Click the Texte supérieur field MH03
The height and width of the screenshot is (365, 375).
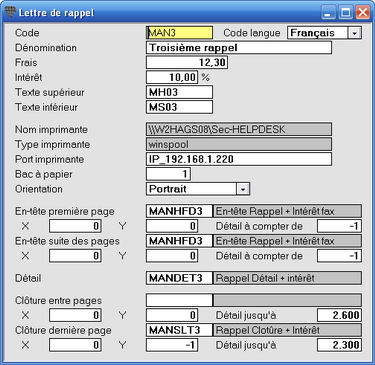(x=179, y=92)
